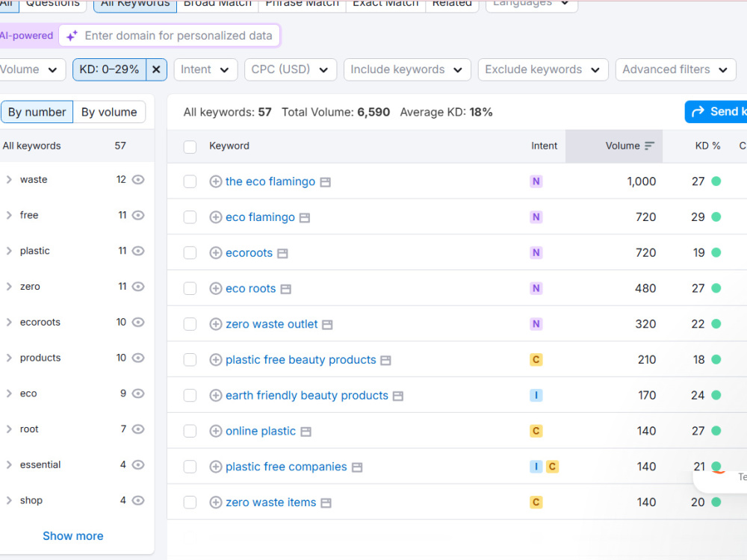Click plus icon next to 'online plastic'
The height and width of the screenshot is (560, 747).
coord(216,431)
